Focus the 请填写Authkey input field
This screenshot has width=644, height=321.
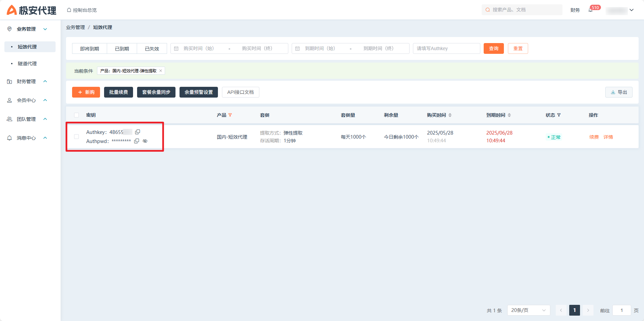[446, 48]
